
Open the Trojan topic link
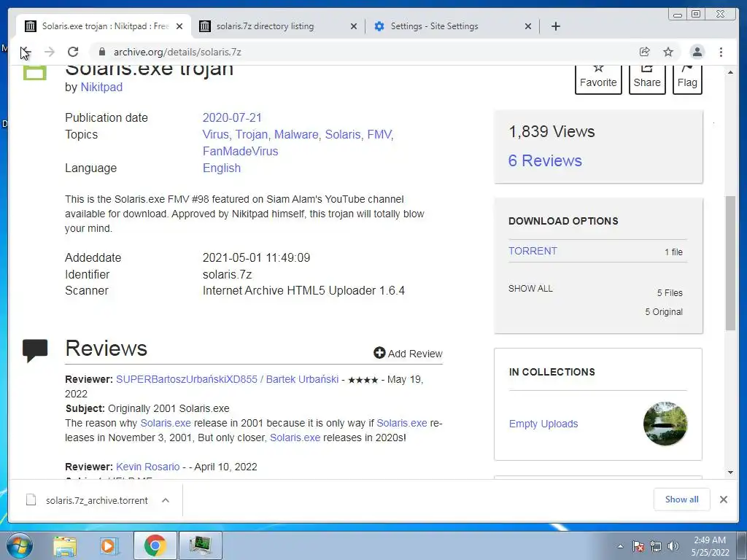[252, 134]
